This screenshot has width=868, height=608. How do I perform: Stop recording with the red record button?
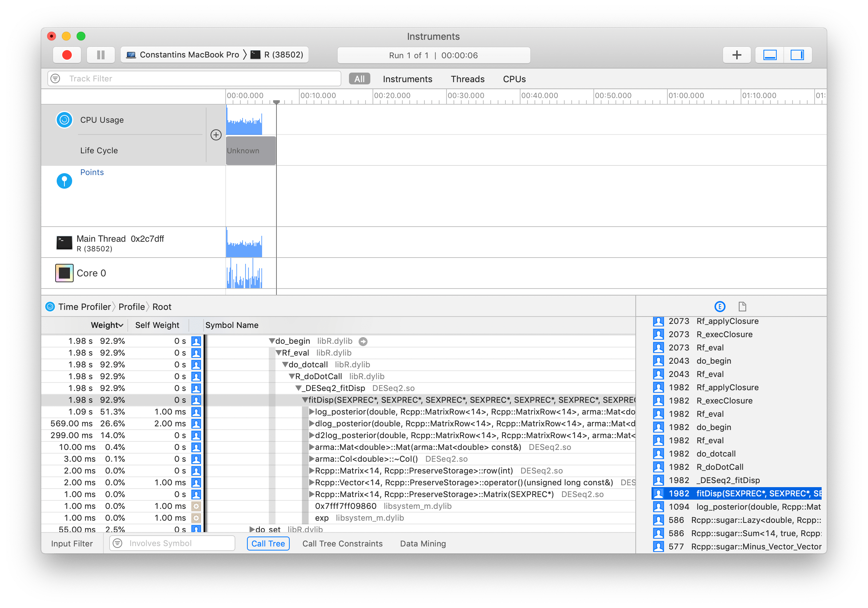pos(67,55)
